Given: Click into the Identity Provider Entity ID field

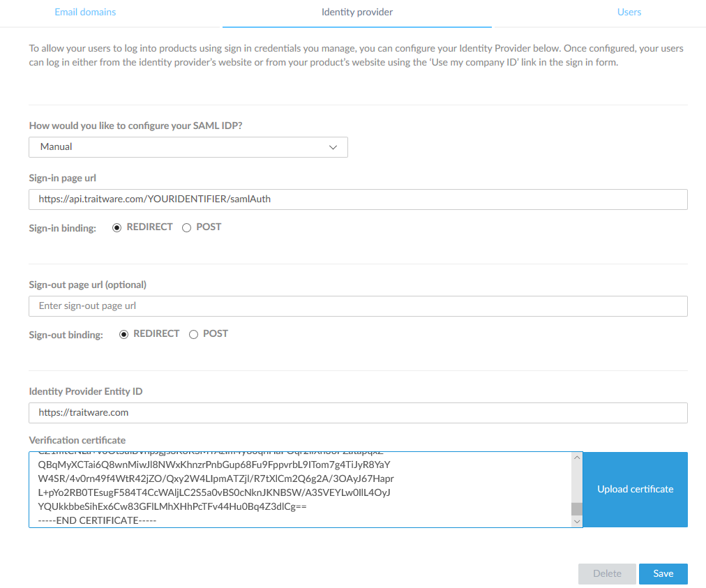Looking at the screenshot, I should 358,413.
